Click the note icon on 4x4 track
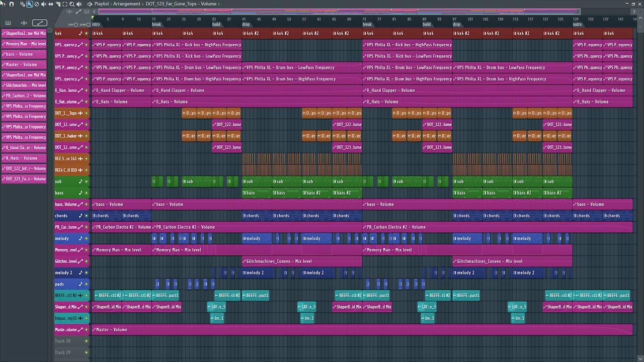644x362 pixels. tap(80, 33)
